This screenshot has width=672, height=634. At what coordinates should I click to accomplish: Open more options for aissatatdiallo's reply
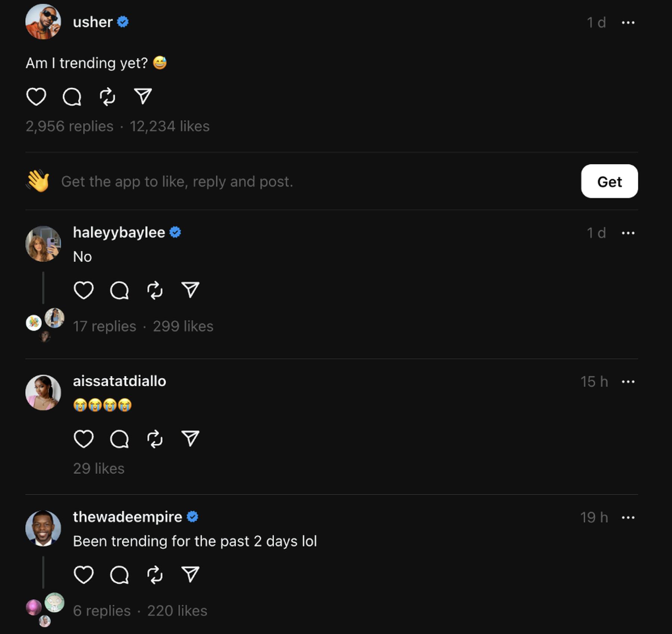628,382
